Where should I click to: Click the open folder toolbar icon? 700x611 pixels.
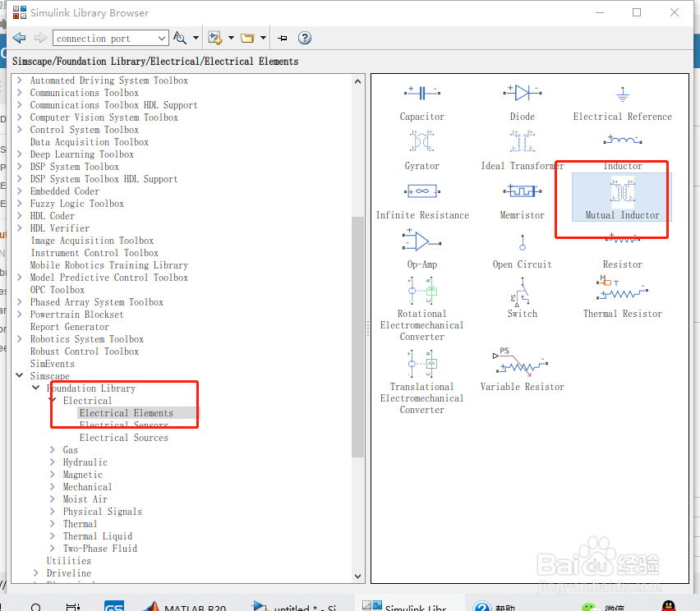(247, 38)
